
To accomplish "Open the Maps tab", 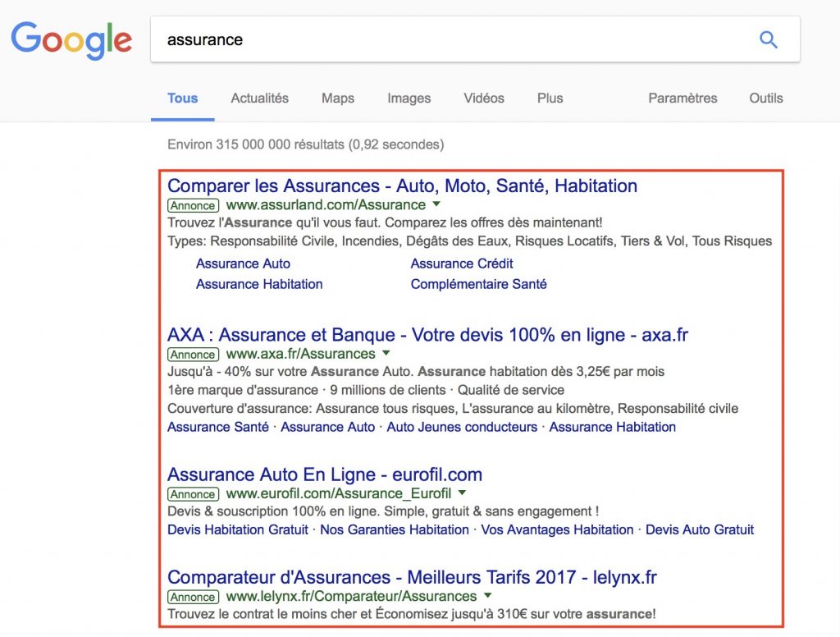I will click(x=338, y=99).
